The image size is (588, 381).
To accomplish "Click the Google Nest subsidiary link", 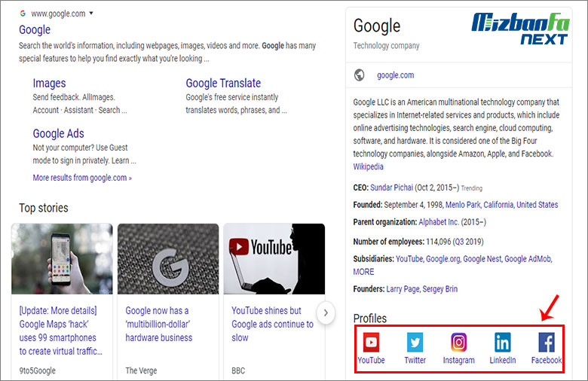I will pos(482,259).
